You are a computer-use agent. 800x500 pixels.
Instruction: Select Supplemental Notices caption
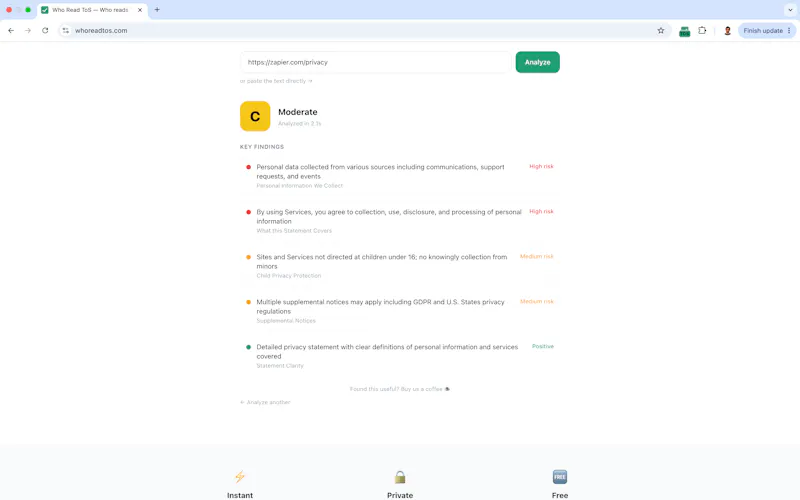pyautogui.click(x=286, y=320)
